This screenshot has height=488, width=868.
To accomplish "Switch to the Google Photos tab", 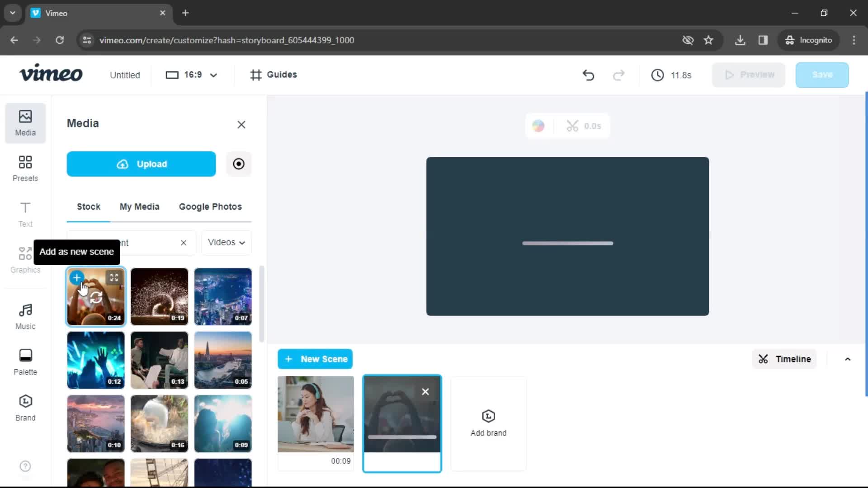I will (x=210, y=206).
